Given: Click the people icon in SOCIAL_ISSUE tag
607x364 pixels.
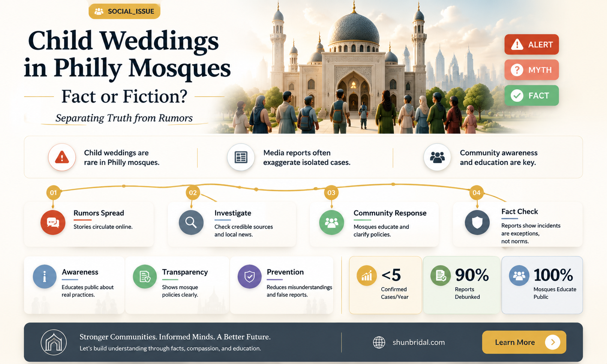Looking at the screenshot, I should pyautogui.click(x=99, y=11).
